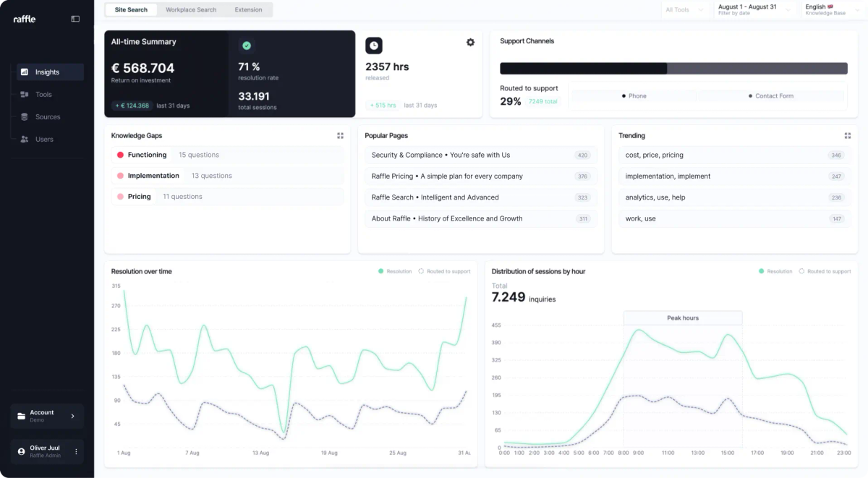Open the Account Demo switcher
The width and height of the screenshot is (868, 478).
[47, 416]
